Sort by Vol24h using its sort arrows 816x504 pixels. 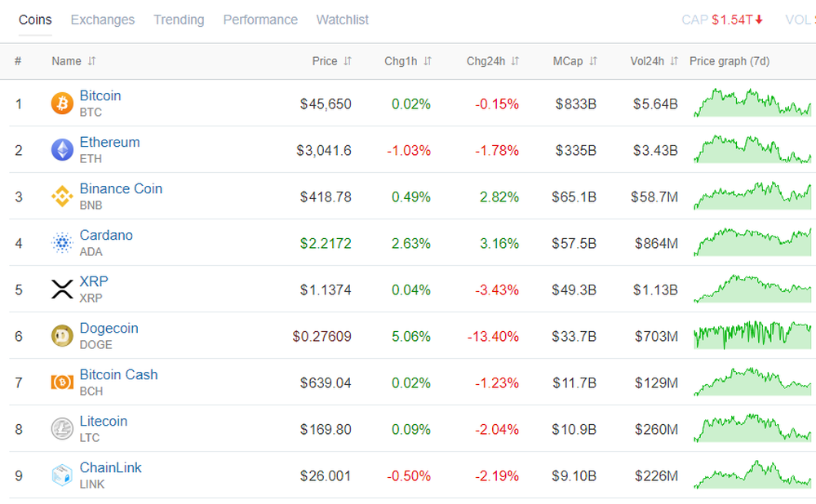(674, 61)
